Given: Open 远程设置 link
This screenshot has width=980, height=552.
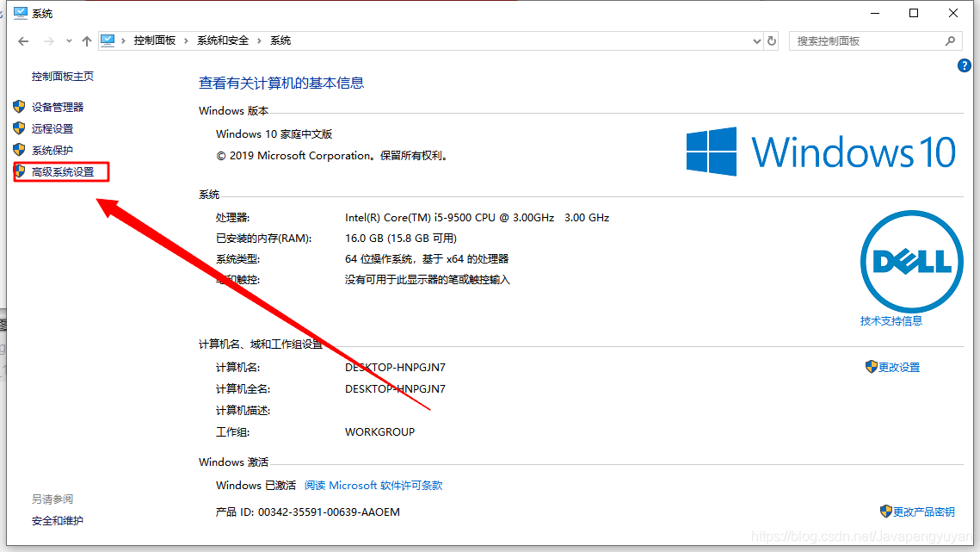Looking at the screenshot, I should click(52, 129).
